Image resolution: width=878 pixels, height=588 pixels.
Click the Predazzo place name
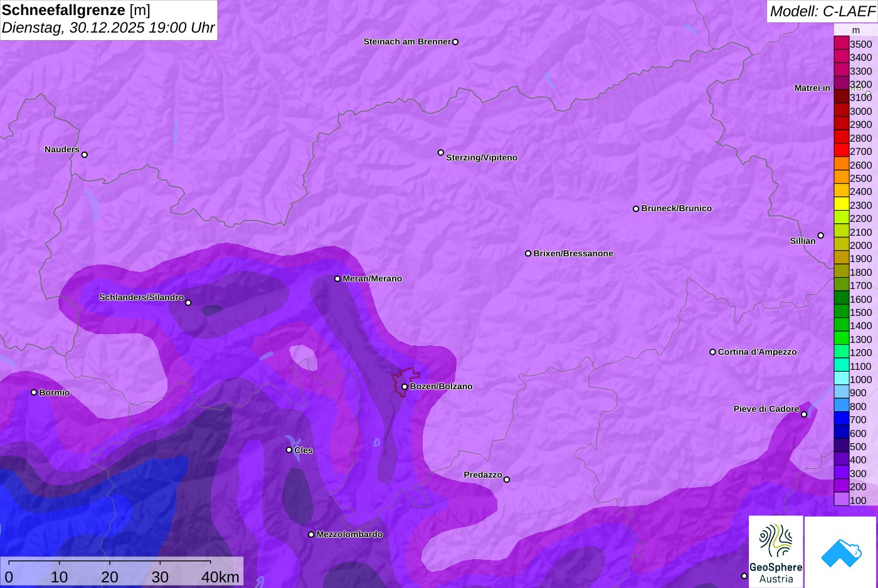click(483, 475)
